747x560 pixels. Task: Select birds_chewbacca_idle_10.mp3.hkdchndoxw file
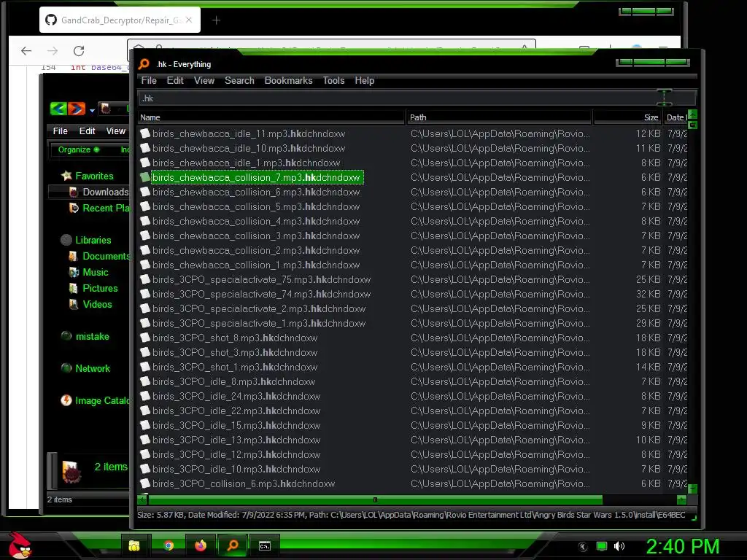tap(249, 149)
